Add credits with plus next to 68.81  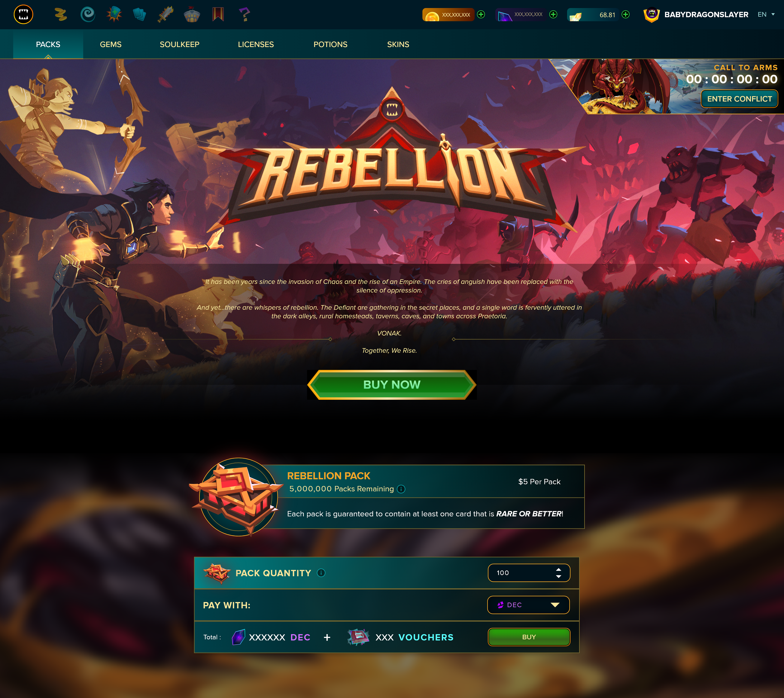(626, 14)
